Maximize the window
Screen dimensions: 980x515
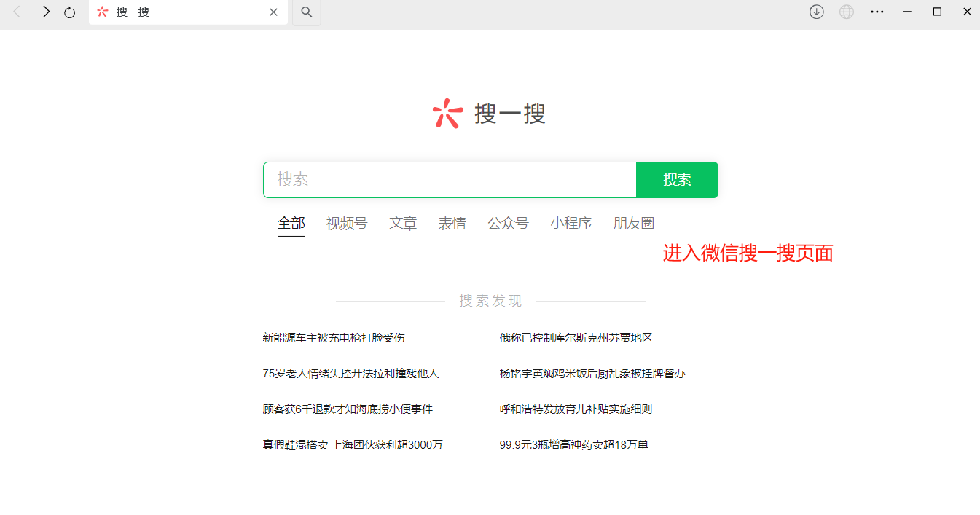tap(938, 12)
